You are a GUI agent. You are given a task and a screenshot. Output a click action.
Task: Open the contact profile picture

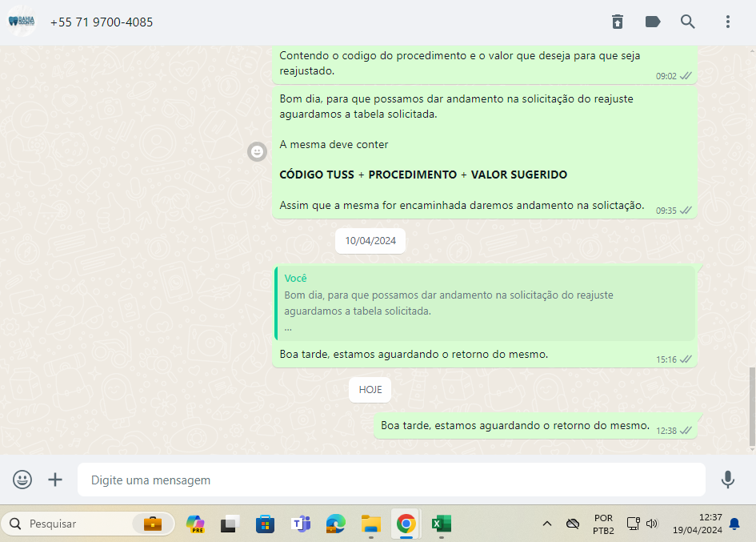pos(23,22)
